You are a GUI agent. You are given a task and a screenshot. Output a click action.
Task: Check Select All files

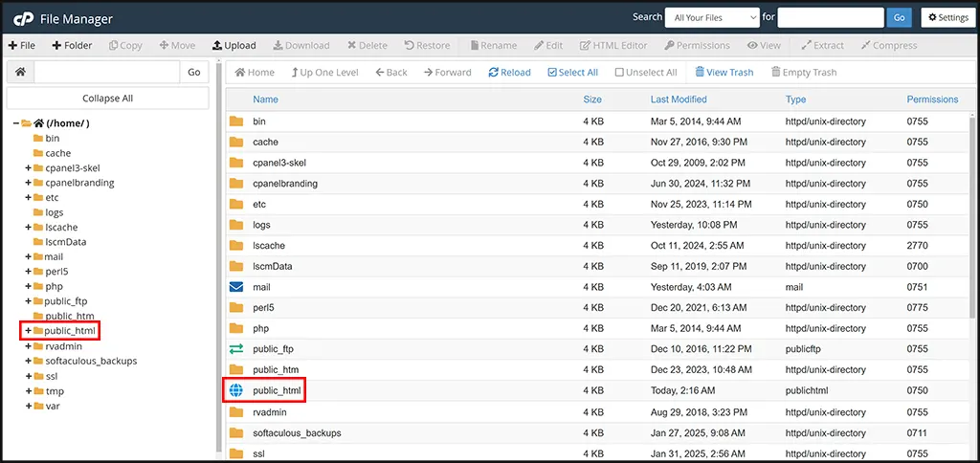point(572,73)
